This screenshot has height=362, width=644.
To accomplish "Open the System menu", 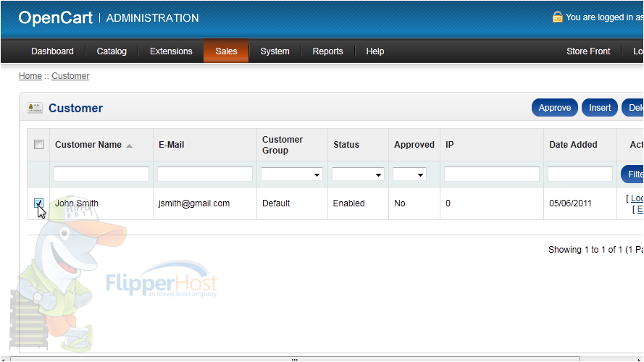I will (x=275, y=51).
